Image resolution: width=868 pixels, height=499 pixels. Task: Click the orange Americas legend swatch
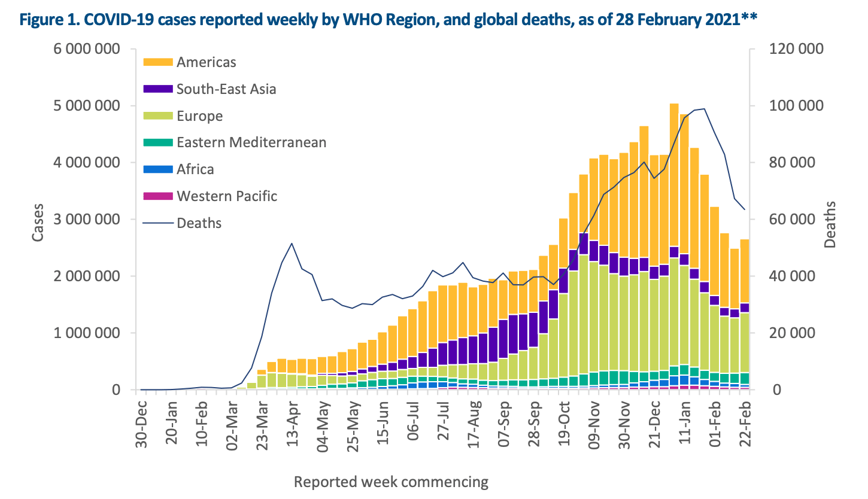click(x=158, y=62)
